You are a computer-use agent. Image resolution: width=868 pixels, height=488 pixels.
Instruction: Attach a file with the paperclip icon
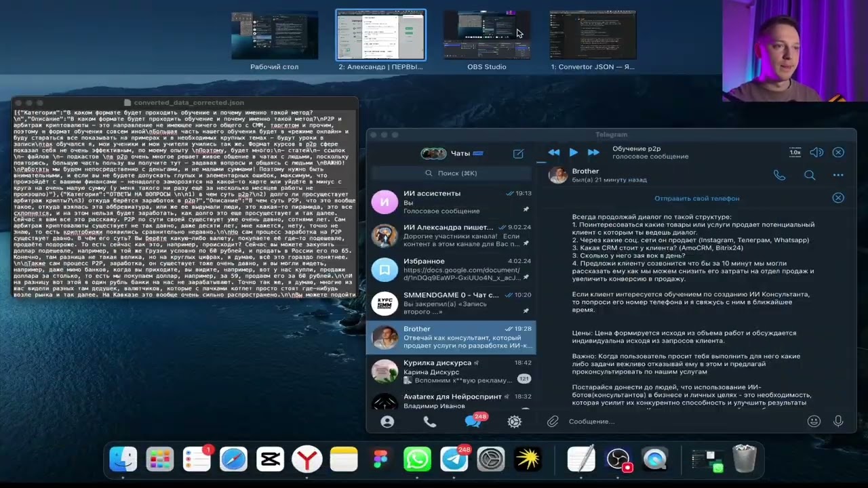pyautogui.click(x=553, y=422)
